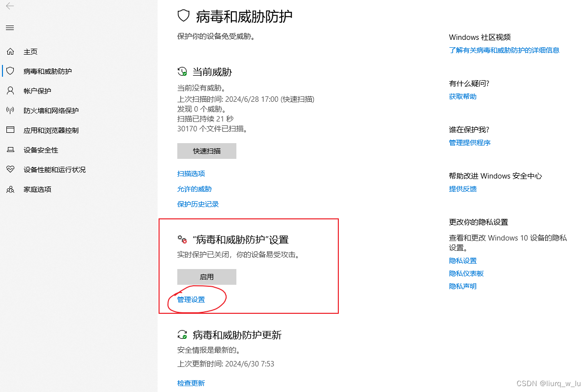
Task: Open 管理提供程序 link
Action: click(469, 143)
